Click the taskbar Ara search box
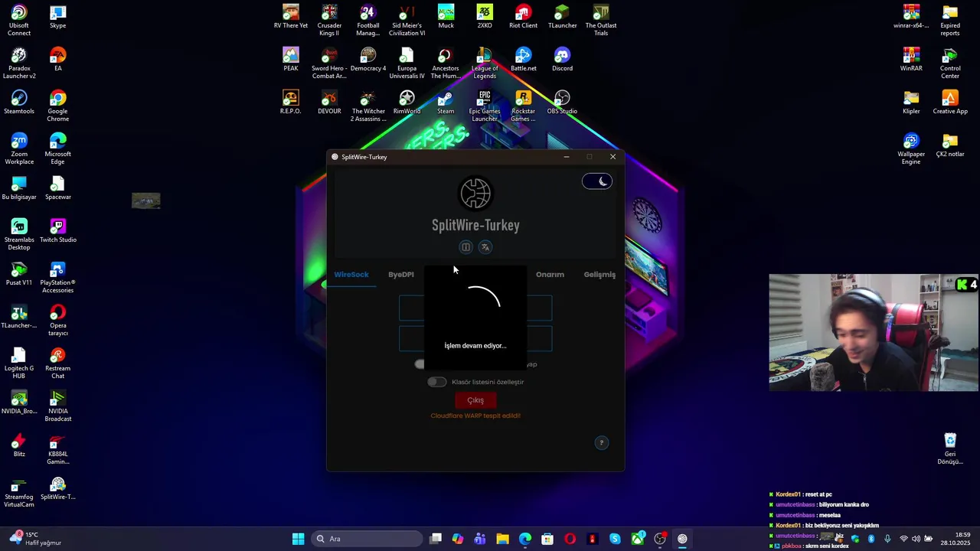The width and height of the screenshot is (980, 551). [367, 539]
